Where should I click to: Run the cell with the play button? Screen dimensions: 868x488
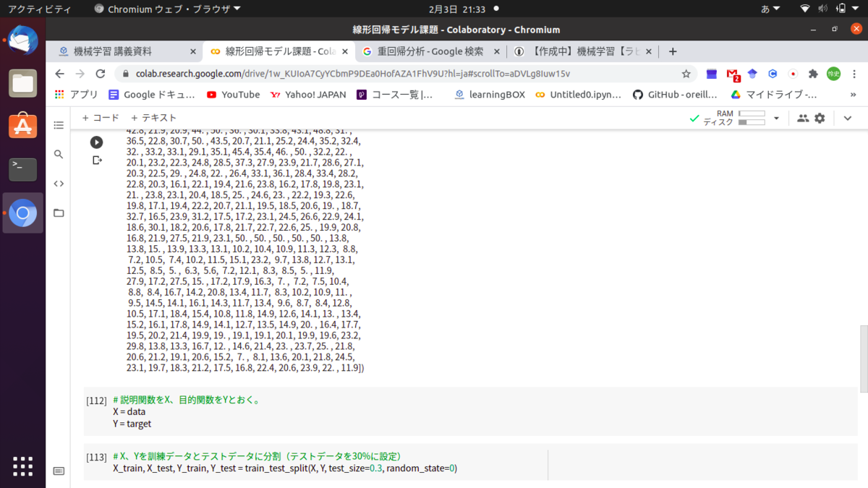(x=96, y=142)
